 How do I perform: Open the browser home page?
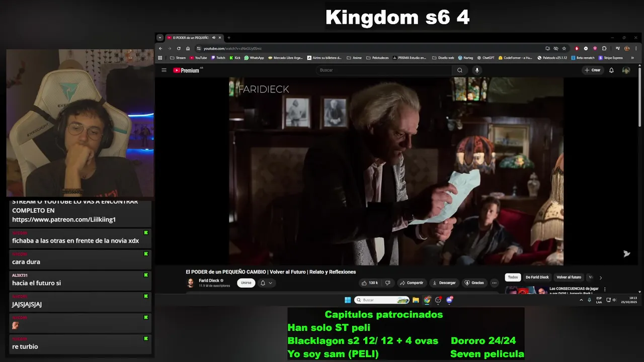188,48
